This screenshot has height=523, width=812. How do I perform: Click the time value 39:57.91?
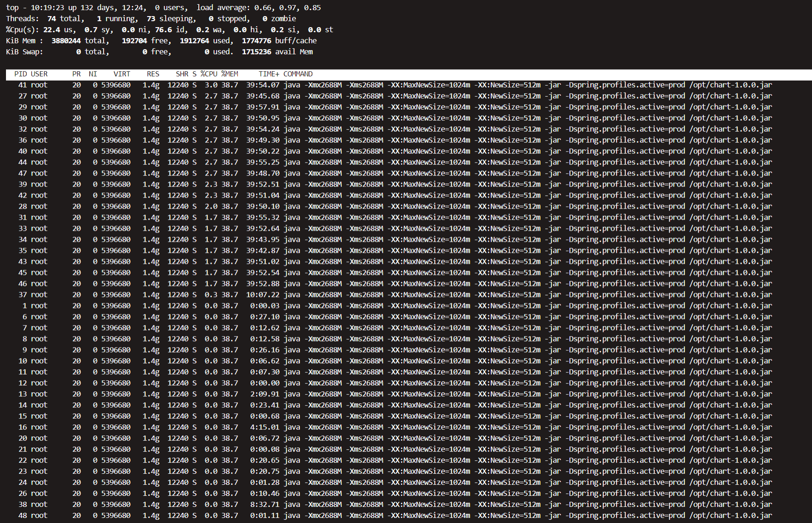click(x=263, y=107)
